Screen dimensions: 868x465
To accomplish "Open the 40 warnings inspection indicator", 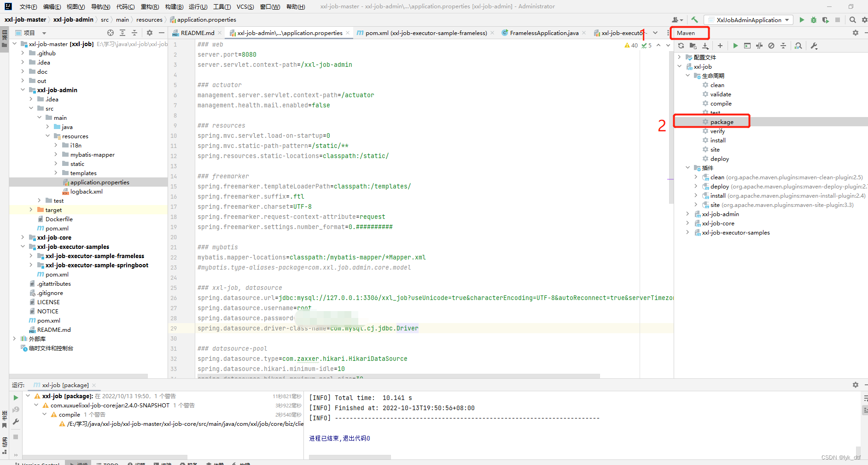I will tap(631, 45).
